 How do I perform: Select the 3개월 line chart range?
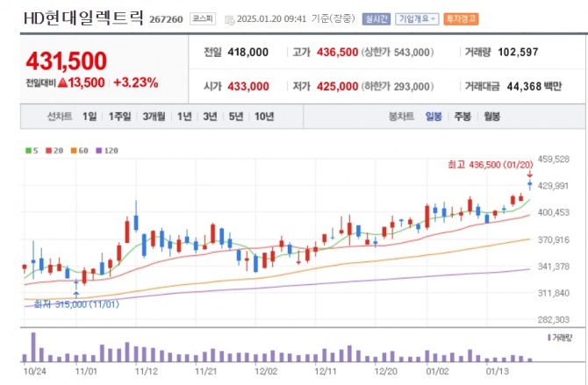[x=154, y=117]
